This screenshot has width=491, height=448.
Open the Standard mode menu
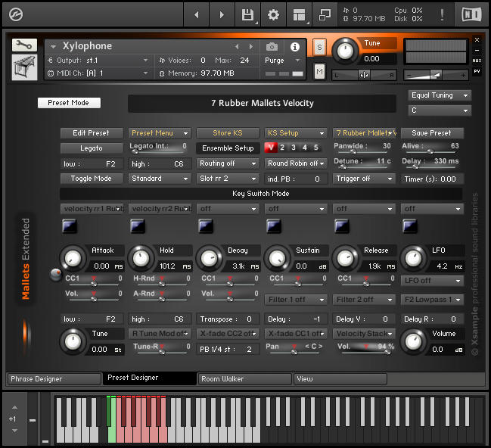[160, 179]
